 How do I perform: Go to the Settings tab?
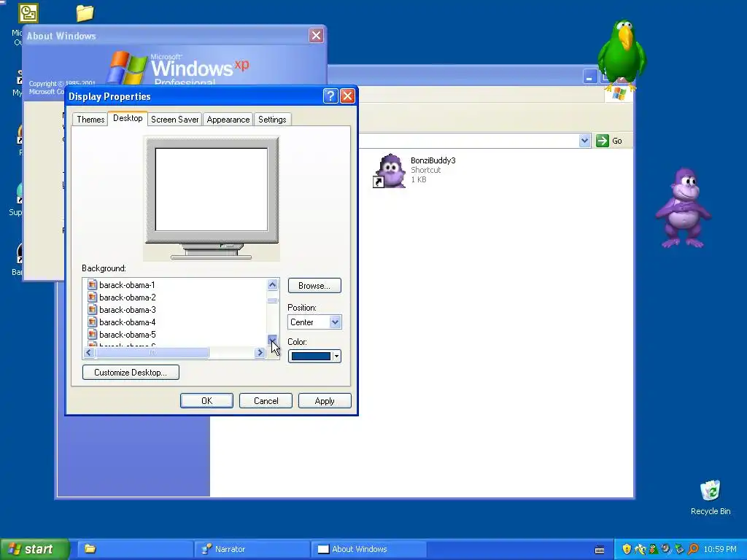tap(272, 120)
